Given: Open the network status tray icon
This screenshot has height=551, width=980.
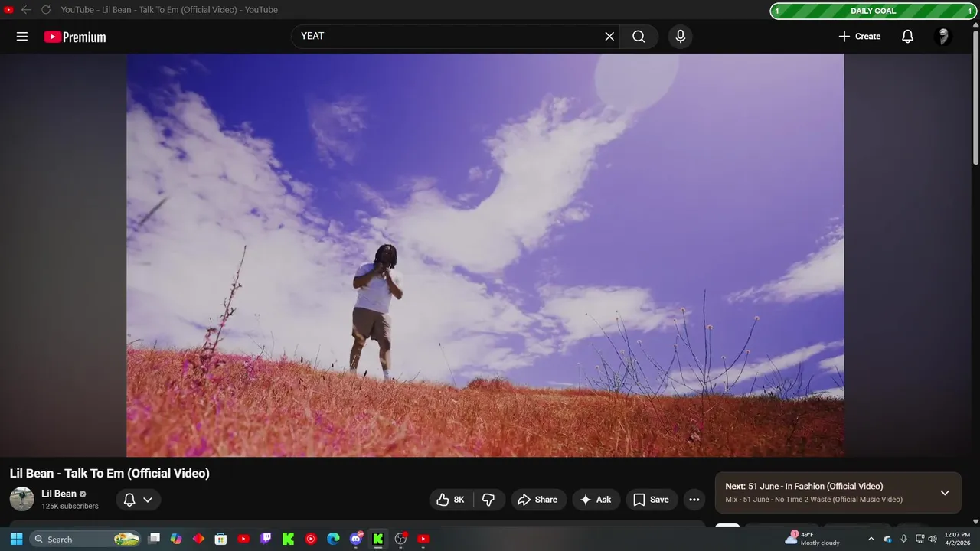Looking at the screenshot, I should click(x=920, y=539).
